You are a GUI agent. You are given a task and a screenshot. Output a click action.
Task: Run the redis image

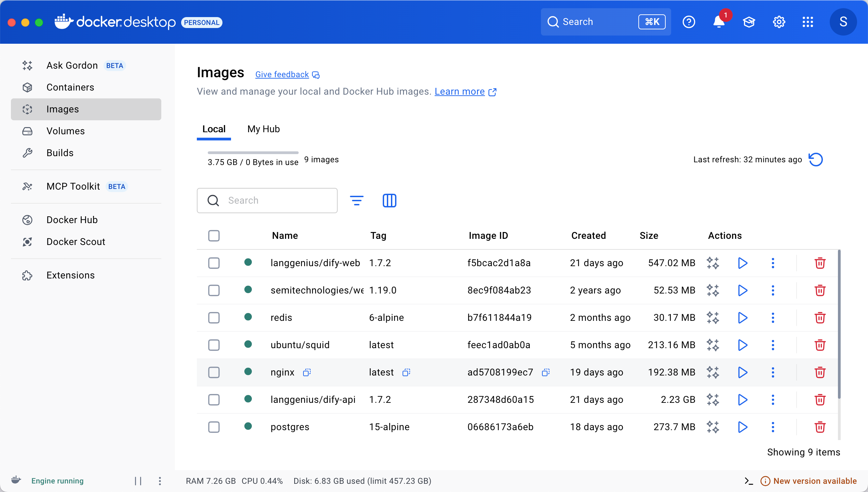[x=743, y=318]
